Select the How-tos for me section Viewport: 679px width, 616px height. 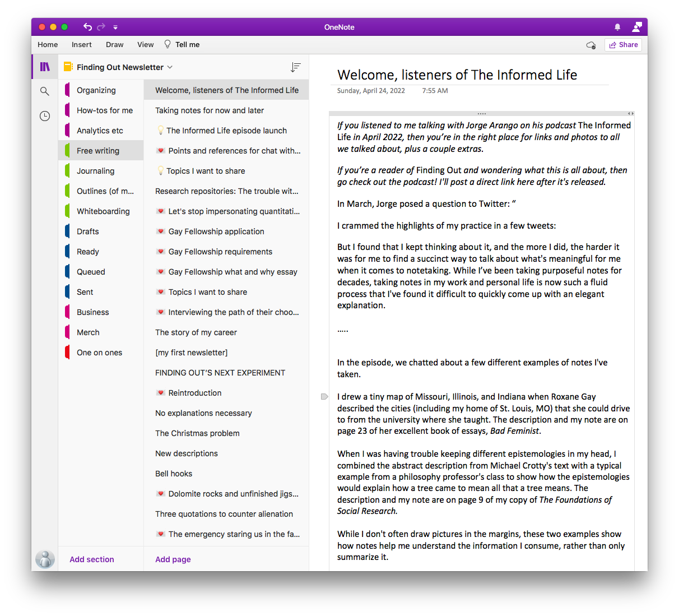tap(101, 110)
